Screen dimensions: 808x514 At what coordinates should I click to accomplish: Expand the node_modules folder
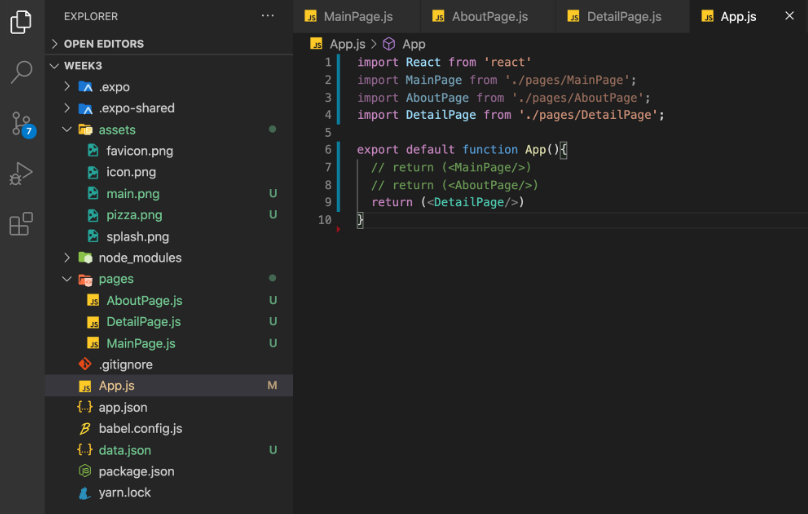(x=68, y=258)
